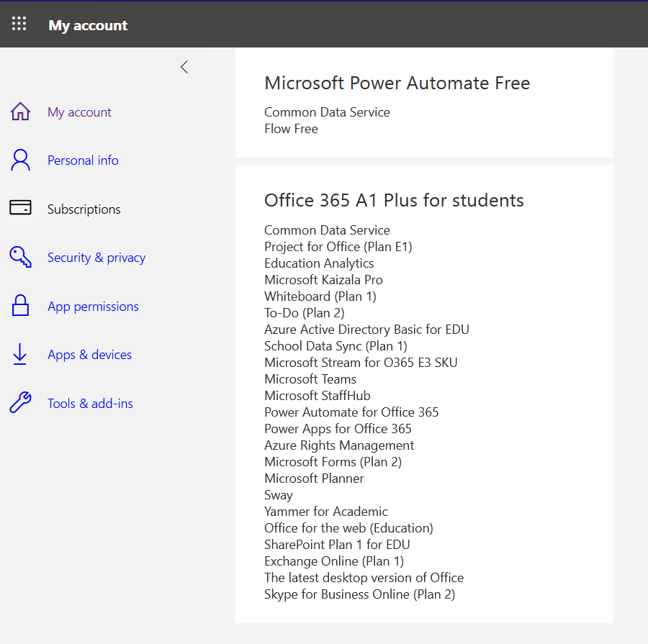This screenshot has height=644, width=648.
Task: Click the padlock App permissions icon
Action: click(20, 307)
